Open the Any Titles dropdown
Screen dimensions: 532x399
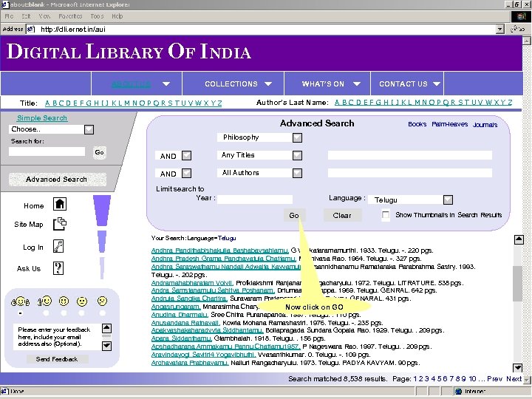297,155
